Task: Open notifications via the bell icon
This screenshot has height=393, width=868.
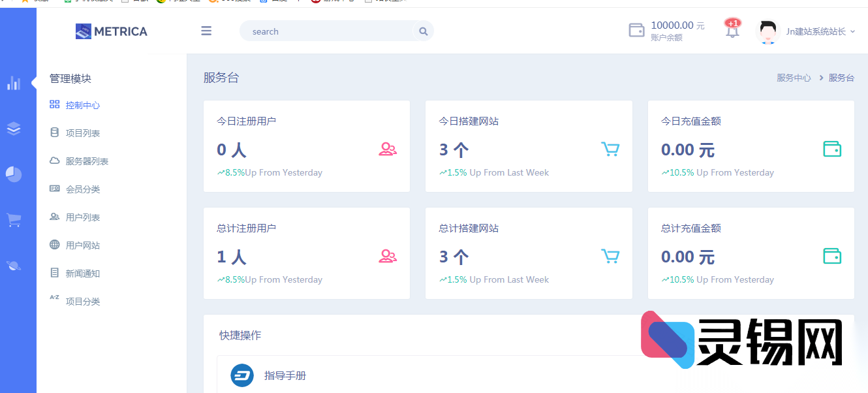Action: [731, 30]
